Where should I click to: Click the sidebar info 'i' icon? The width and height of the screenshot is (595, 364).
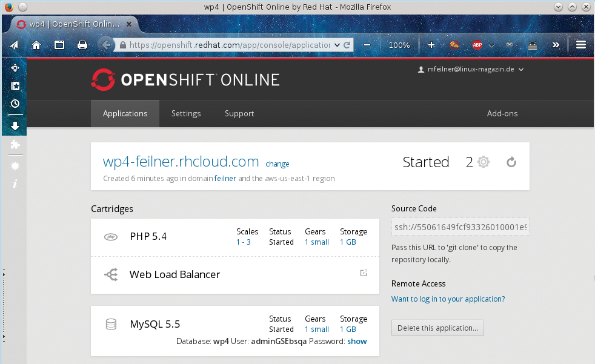click(15, 184)
